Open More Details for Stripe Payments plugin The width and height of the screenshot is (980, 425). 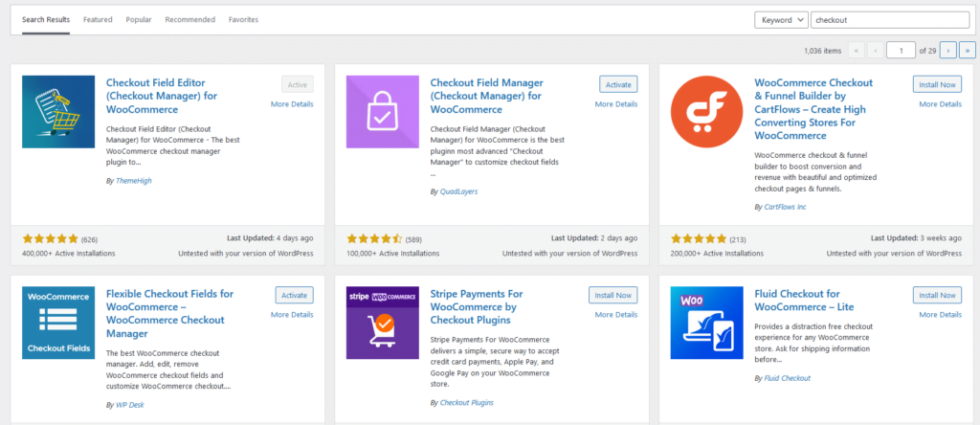616,314
